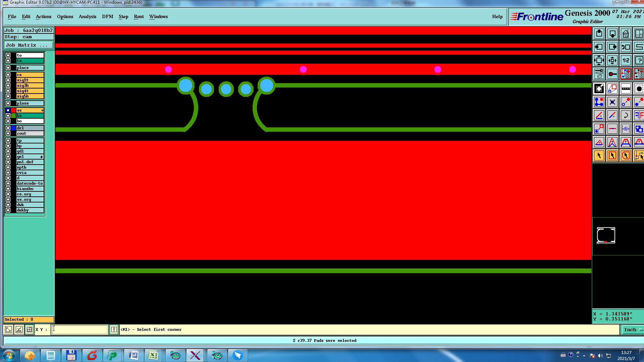Open the Help menu
Viewport: 644px width, 362px height.
(x=497, y=16)
